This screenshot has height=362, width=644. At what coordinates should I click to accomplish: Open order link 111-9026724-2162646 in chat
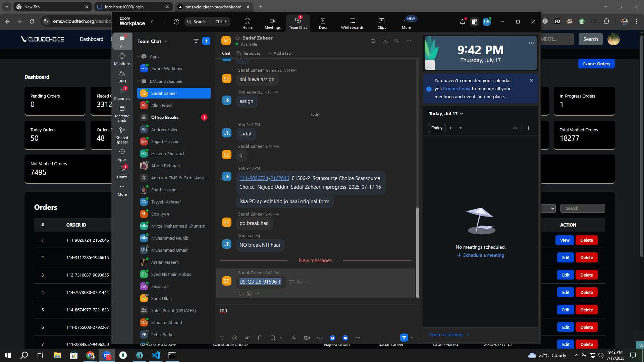tap(264, 178)
